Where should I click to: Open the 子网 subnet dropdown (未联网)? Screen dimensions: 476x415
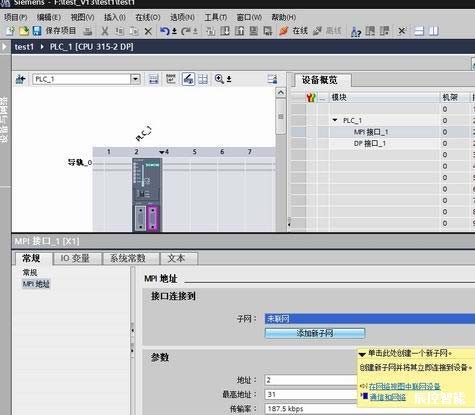(370, 319)
